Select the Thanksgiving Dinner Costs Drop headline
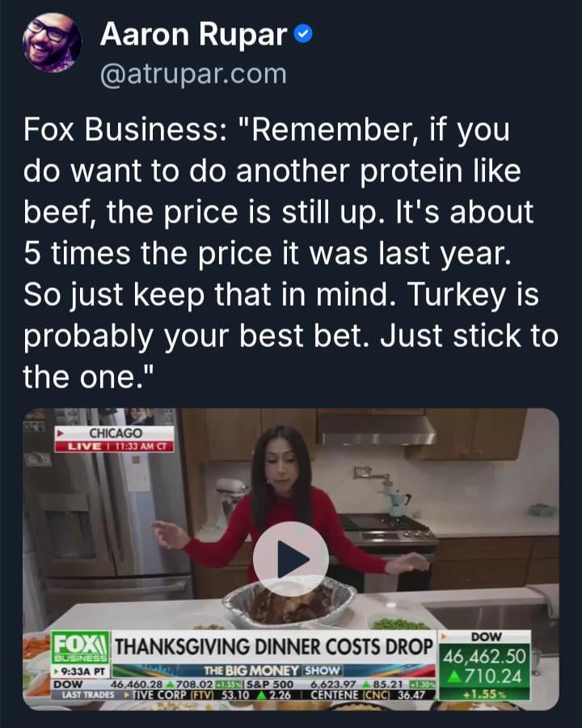 click(x=273, y=646)
